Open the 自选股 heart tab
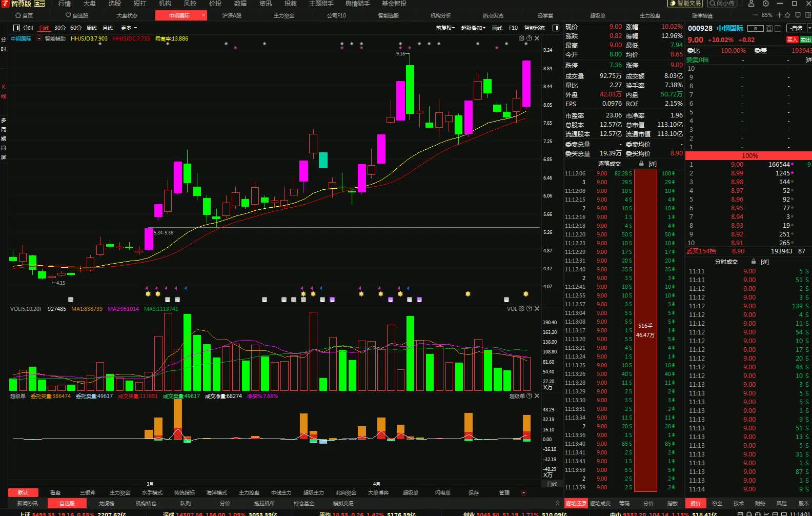 pyautogui.click(x=77, y=15)
